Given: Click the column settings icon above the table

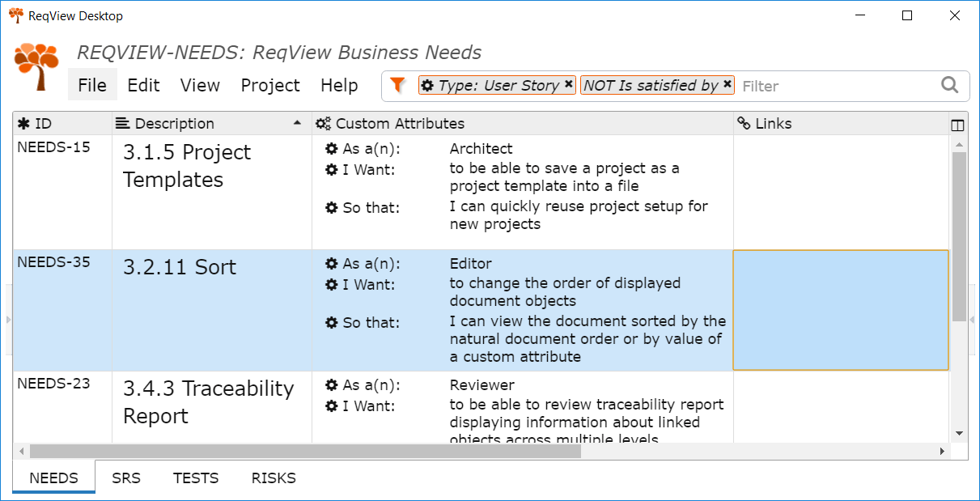Looking at the screenshot, I should click(957, 124).
